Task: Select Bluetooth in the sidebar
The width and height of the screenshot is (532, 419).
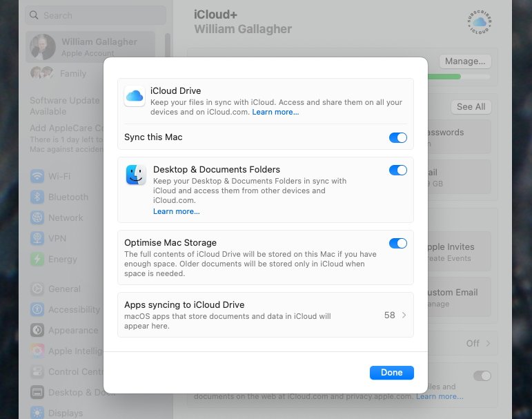Action: [68, 197]
